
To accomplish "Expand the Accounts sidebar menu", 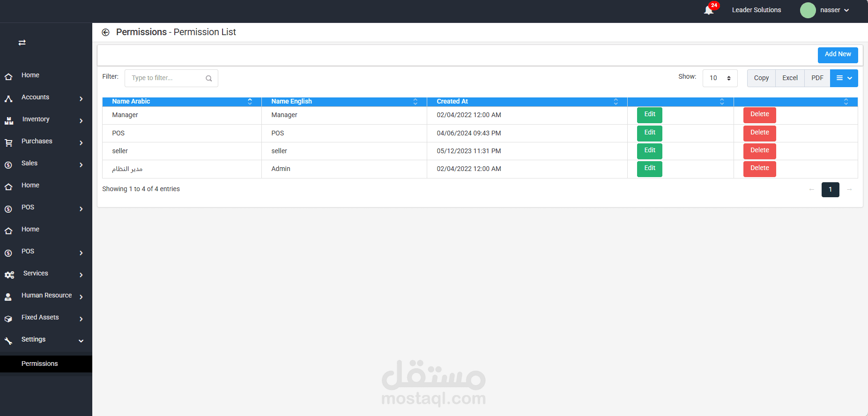I will (46, 97).
